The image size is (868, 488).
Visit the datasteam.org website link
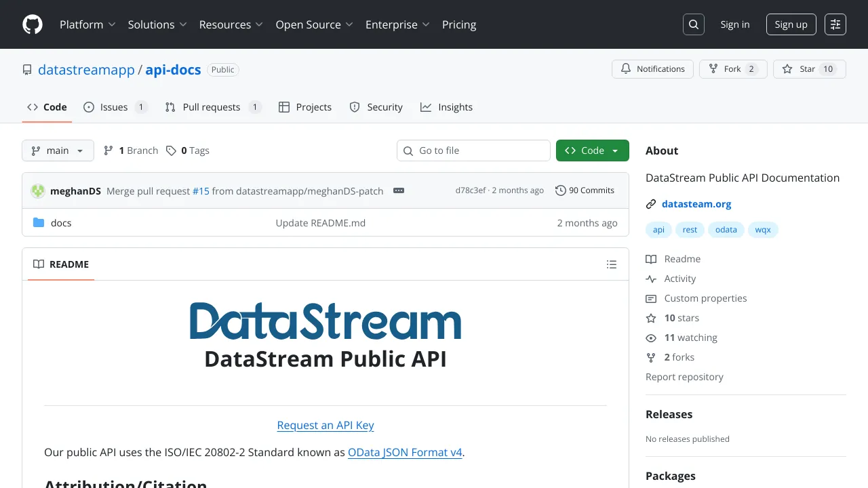click(696, 204)
